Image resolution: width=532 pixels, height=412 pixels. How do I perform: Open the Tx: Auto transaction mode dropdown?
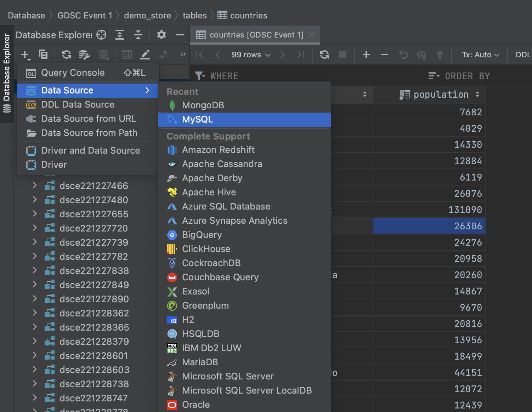click(480, 55)
